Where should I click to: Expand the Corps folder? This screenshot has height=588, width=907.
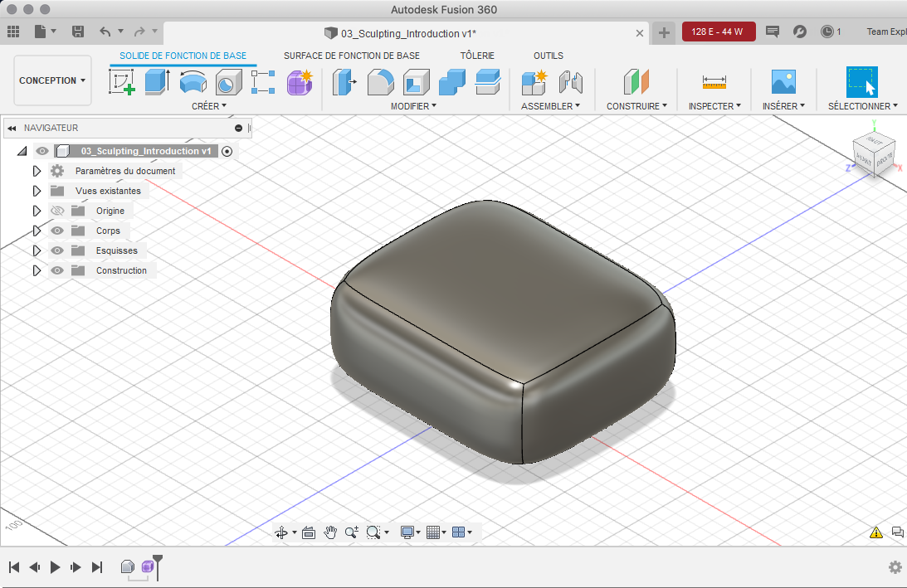(37, 231)
